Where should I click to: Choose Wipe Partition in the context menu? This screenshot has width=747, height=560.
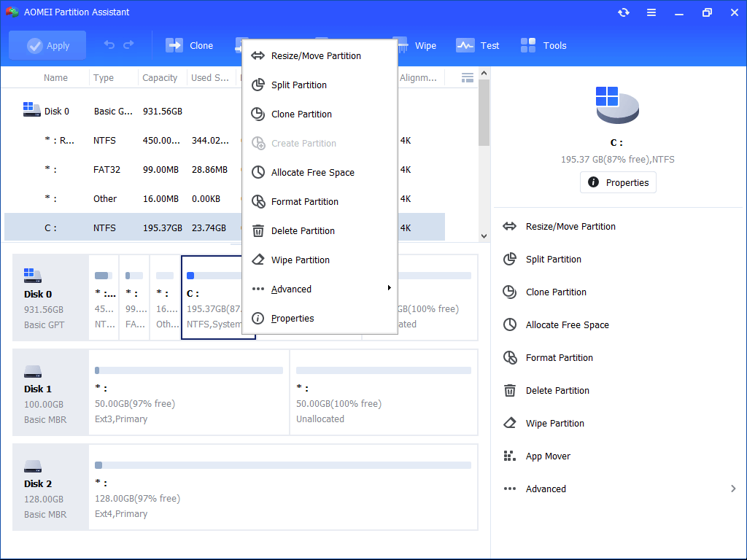tap(320, 260)
